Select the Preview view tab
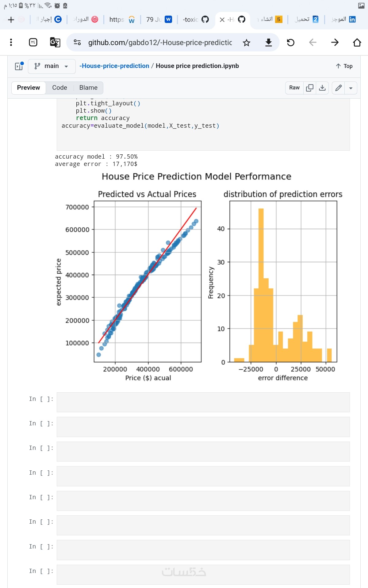The height and width of the screenshot is (588, 368). [x=29, y=88]
